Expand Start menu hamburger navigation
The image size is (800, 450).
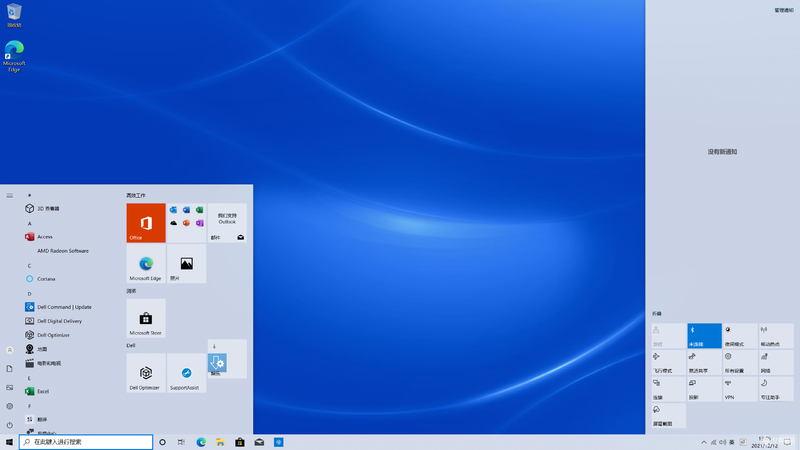9,195
